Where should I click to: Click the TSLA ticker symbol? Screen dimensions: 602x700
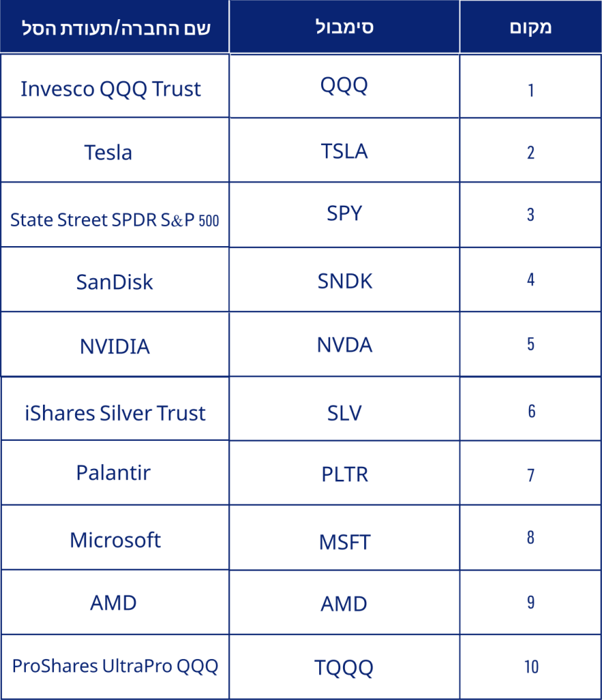pos(344,151)
